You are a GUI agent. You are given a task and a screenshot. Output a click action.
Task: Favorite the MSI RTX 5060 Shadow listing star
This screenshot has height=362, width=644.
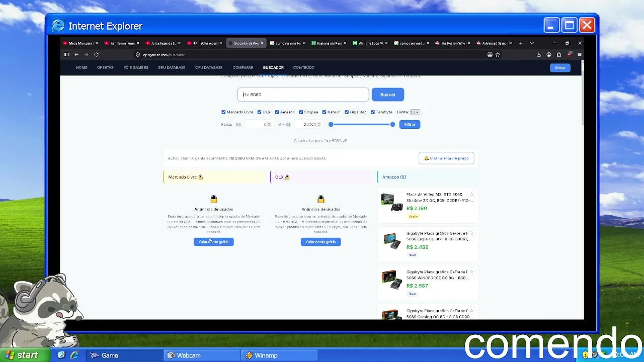click(471, 195)
